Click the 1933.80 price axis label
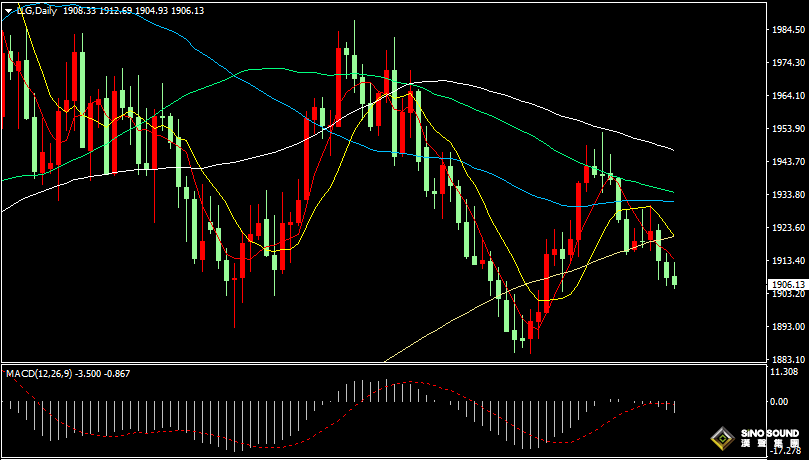Viewport: 809px width, 460px height. [x=789, y=194]
